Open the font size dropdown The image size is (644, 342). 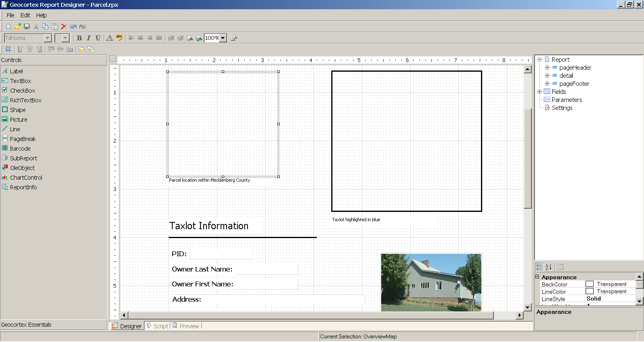point(66,38)
